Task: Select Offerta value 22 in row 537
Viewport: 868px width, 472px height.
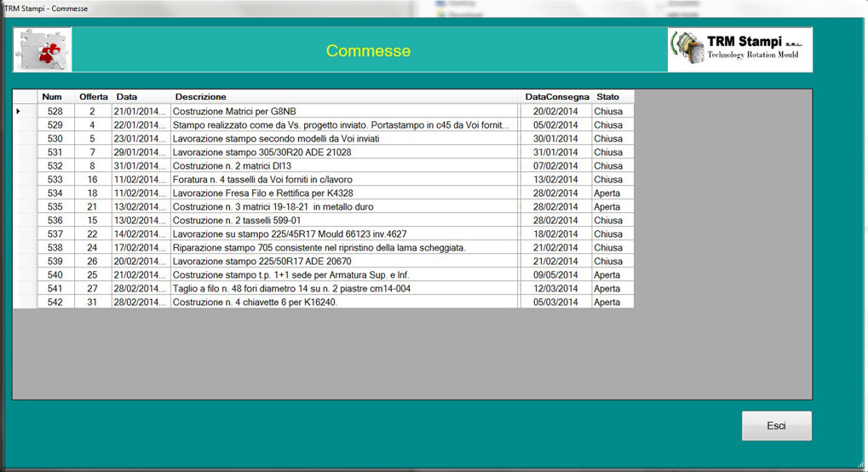Action: tap(93, 233)
